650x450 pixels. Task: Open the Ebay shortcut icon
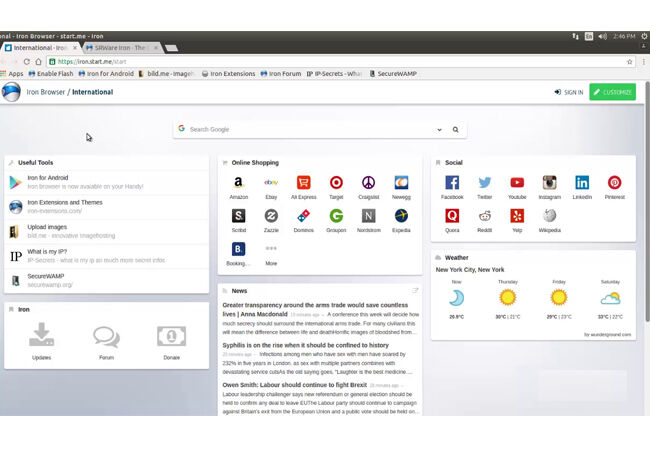pos(271,183)
